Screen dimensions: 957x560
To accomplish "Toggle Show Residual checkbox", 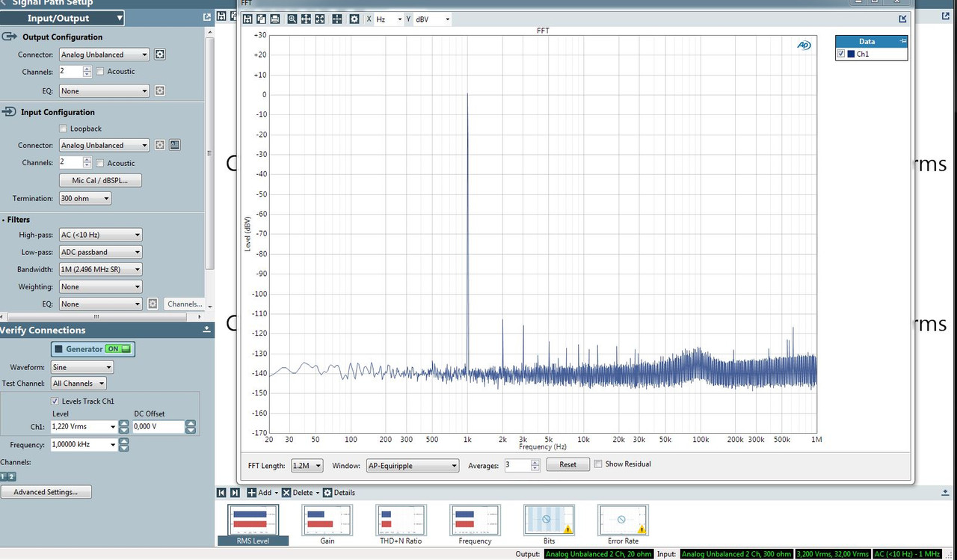I will point(598,464).
